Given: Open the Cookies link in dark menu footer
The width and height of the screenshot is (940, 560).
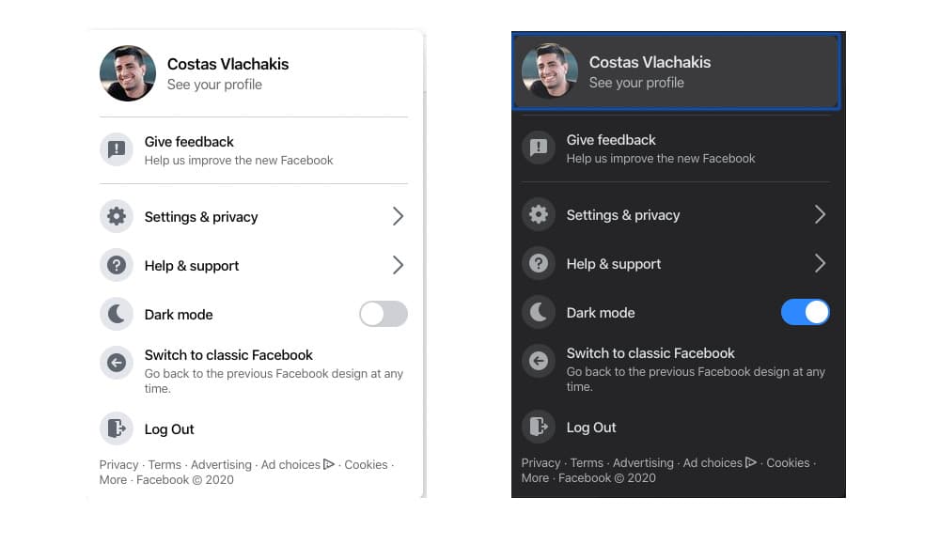Looking at the screenshot, I should click(x=788, y=463).
